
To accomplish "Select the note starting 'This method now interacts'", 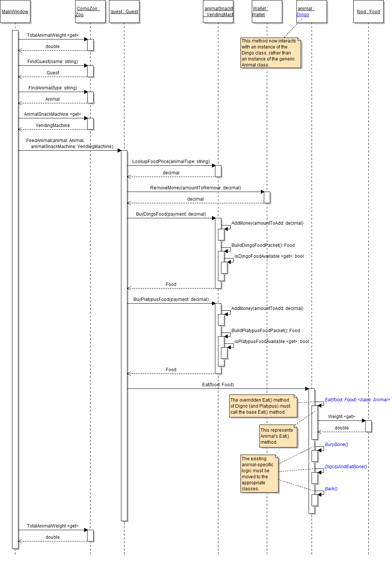I will [271, 53].
